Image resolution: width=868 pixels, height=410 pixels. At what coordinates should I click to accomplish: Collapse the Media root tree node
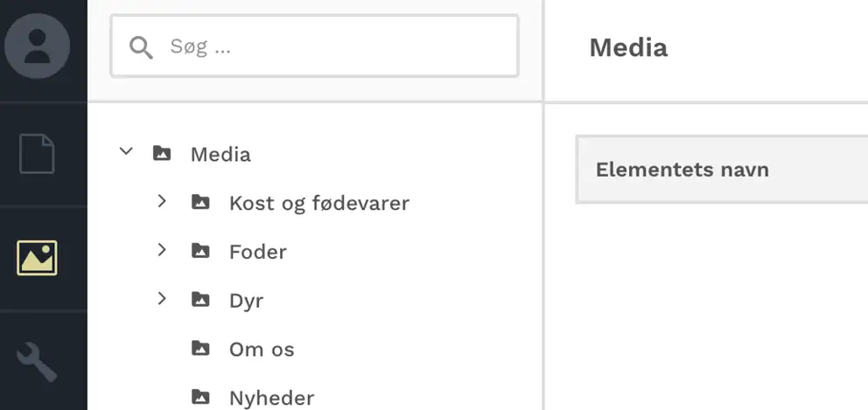[x=126, y=152]
